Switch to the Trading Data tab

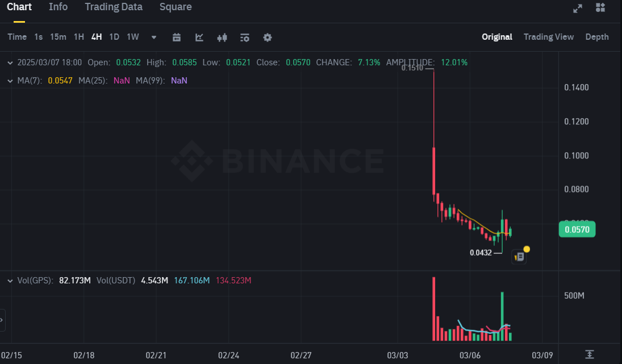click(114, 7)
